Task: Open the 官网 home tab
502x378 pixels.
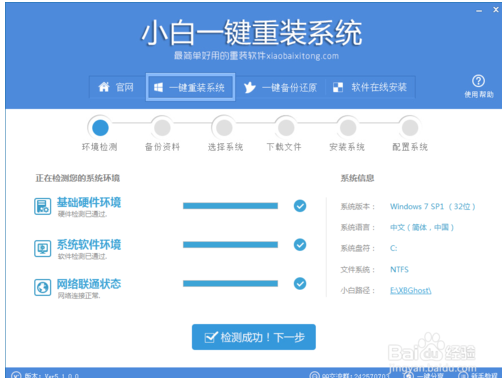Action: pyautogui.click(x=117, y=87)
